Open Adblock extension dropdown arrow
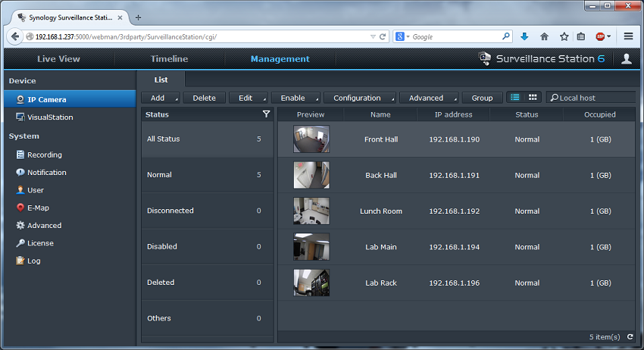Image resolution: width=644 pixels, height=350 pixels. coord(608,36)
